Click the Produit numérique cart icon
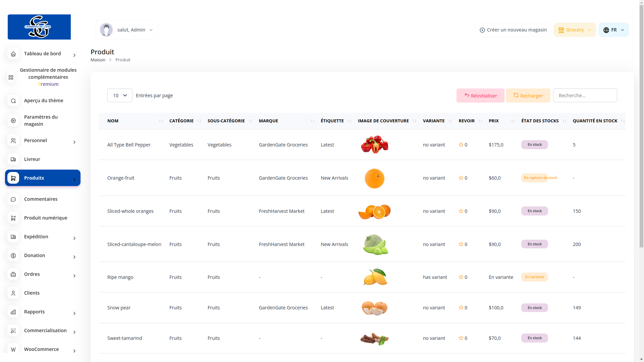Viewport: 644px width, 362px height. pos(13,218)
